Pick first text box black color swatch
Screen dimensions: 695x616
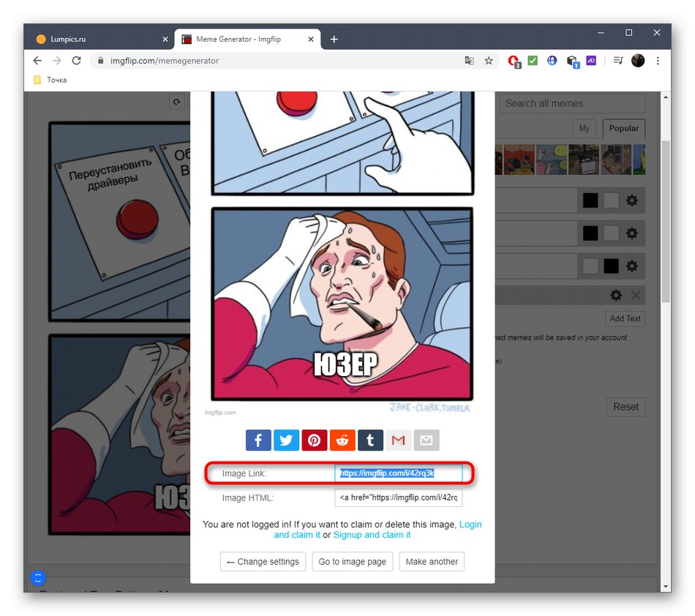[x=590, y=200]
